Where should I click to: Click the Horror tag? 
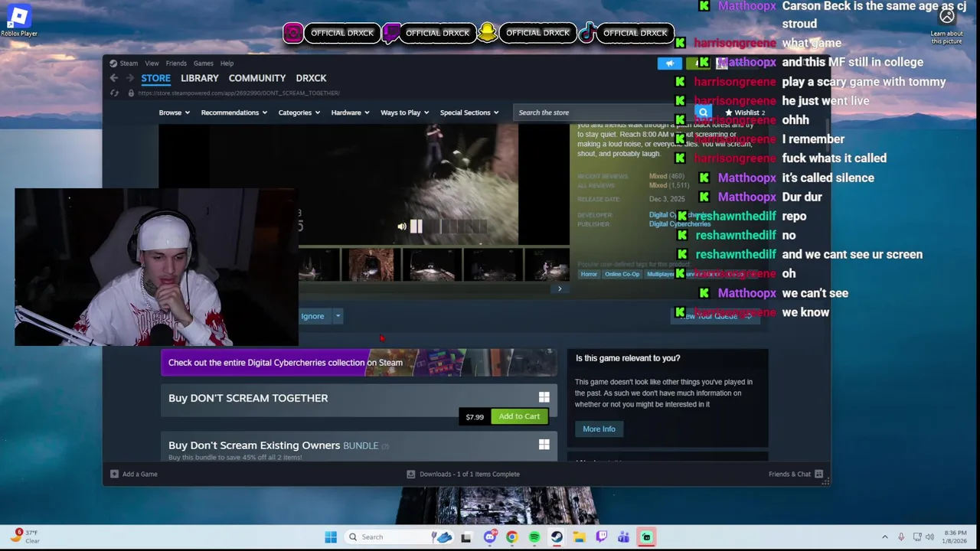click(x=589, y=274)
